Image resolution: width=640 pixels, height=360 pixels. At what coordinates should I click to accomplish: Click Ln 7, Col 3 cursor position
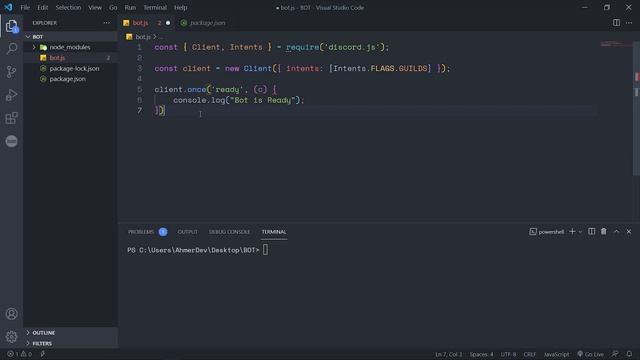(449, 354)
